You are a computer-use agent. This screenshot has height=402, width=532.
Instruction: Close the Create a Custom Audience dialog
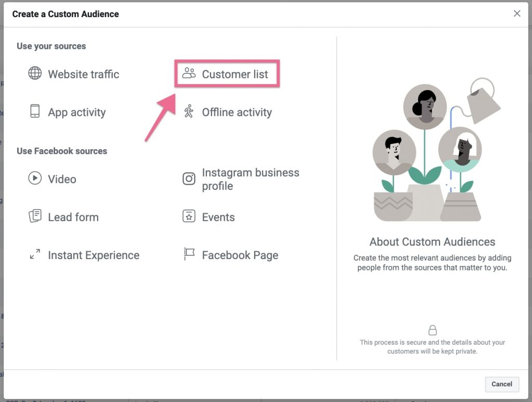[517, 14]
